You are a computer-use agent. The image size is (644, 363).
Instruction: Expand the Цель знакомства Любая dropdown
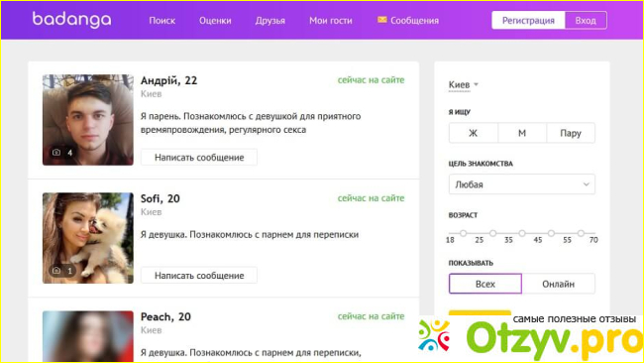coord(521,184)
